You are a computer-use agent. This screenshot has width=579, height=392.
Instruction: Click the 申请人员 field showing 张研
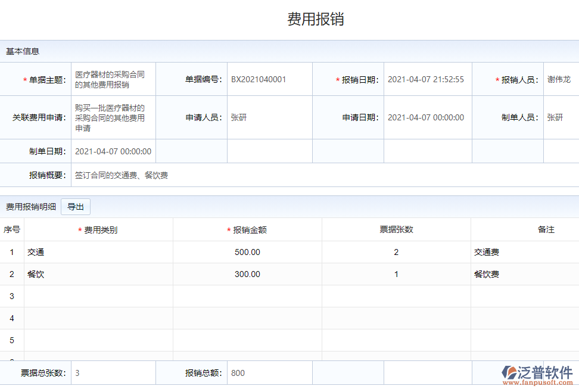tap(269, 117)
